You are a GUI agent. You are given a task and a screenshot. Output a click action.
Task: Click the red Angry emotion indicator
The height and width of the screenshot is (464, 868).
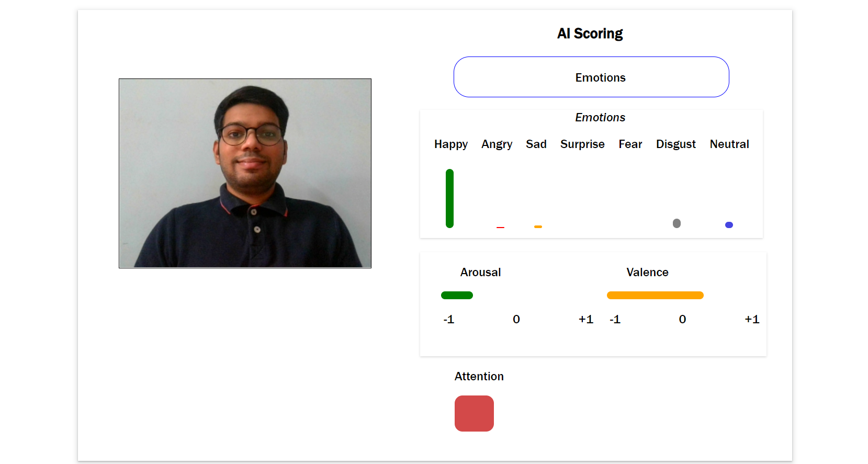click(500, 227)
